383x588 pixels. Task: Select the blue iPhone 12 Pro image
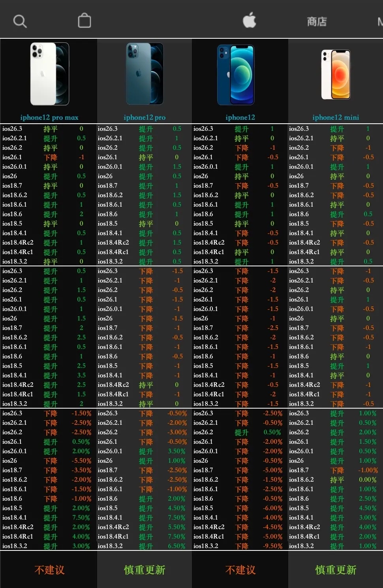[x=145, y=74]
